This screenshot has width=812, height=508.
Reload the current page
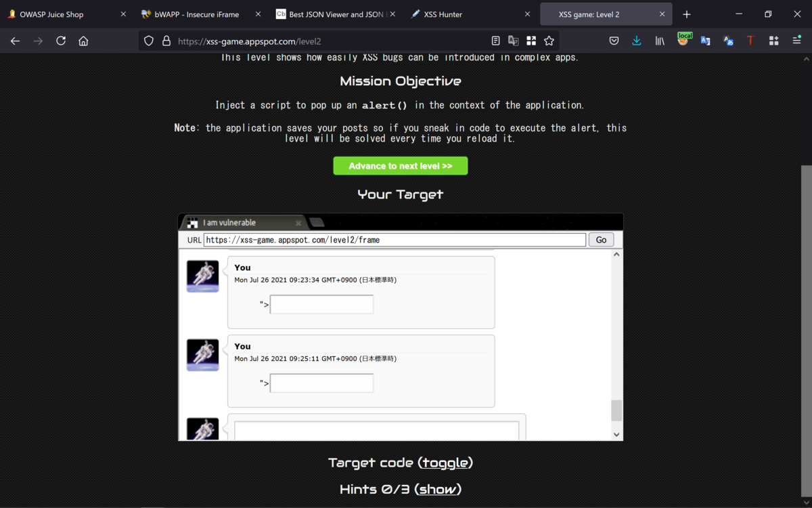click(x=61, y=41)
